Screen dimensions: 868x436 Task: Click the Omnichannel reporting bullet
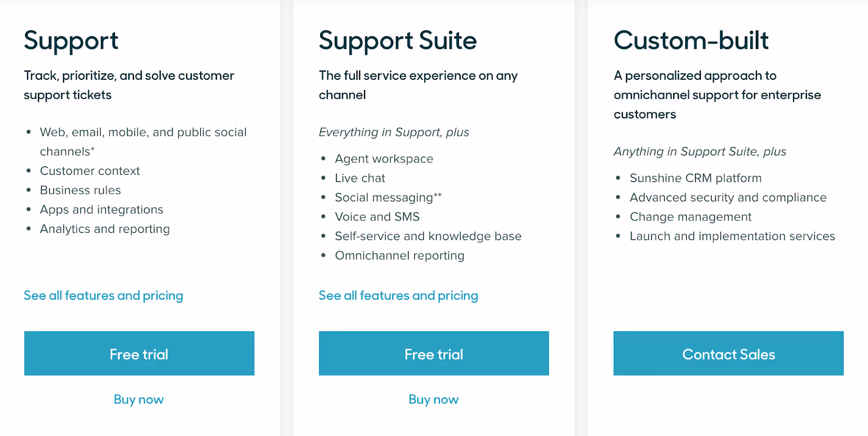point(399,255)
